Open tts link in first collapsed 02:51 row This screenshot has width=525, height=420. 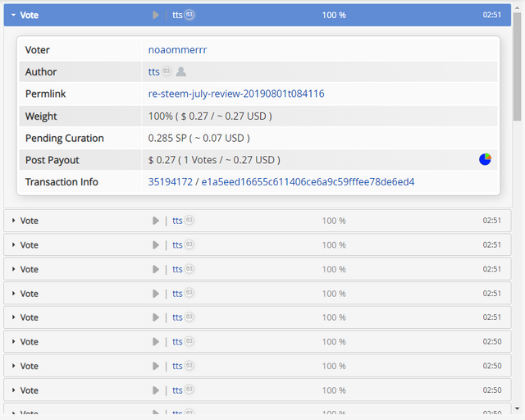(177, 221)
